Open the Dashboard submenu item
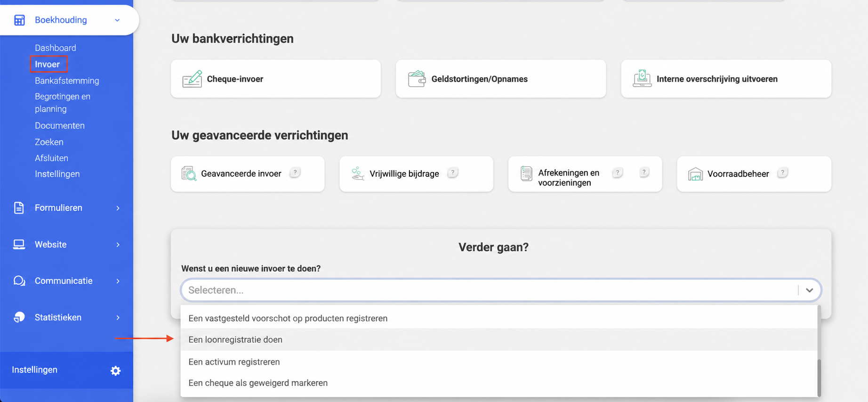This screenshot has width=868, height=402. [x=55, y=48]
